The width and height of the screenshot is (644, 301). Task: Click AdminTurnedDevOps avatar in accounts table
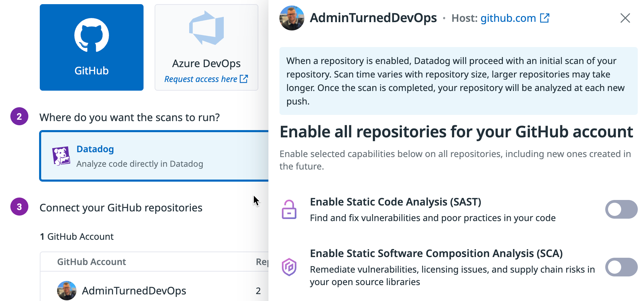click(67, 291)
